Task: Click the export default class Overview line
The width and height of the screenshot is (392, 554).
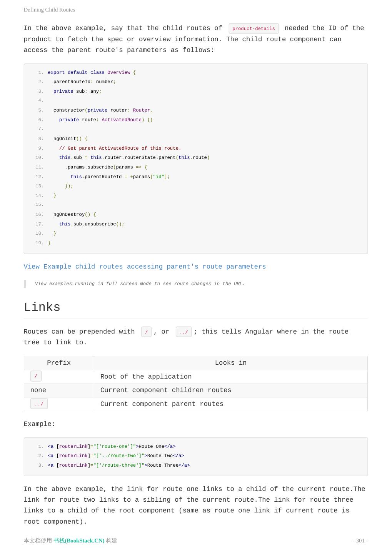Action: 92,72
